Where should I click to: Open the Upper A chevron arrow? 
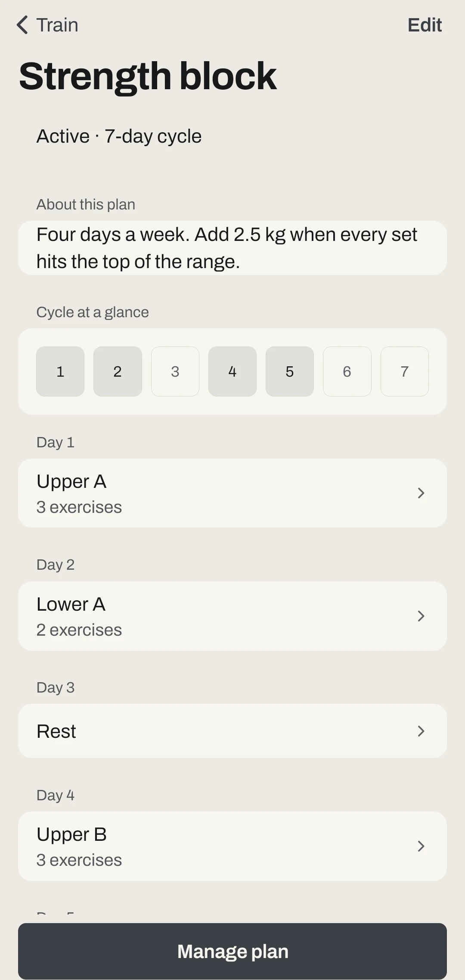point(421,493)
